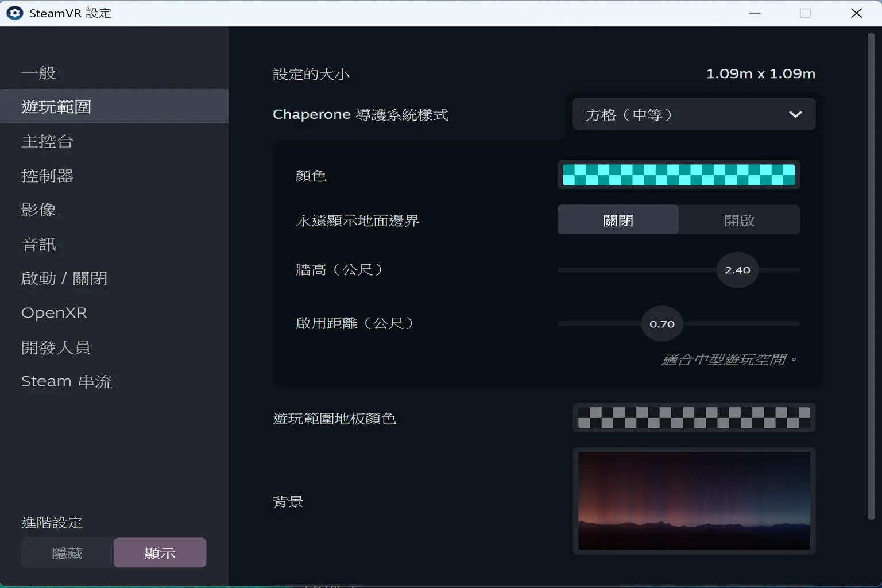This screenshot has height=588, width=882.
Task: Open the Steam 串流 streaming section
Action: coord(66,381)
